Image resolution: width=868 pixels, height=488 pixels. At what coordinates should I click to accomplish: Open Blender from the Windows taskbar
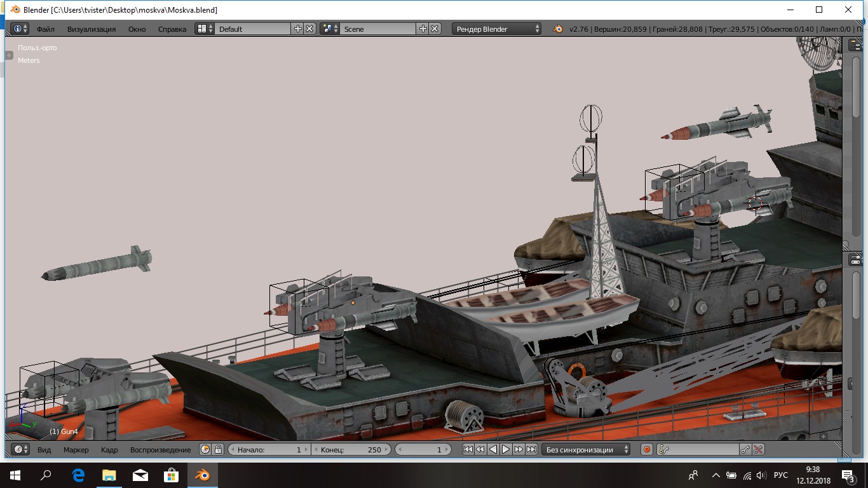click(203, 475)
